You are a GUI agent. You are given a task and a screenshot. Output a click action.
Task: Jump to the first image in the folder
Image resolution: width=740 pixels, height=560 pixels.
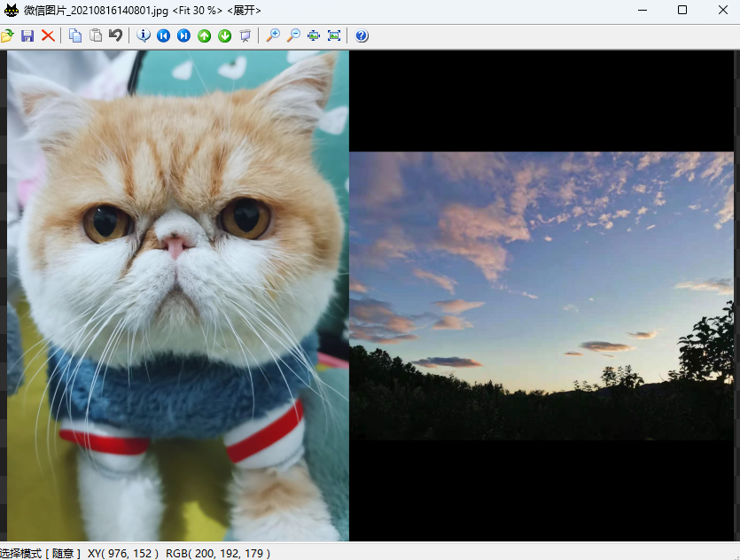click(x=163, y=35)
